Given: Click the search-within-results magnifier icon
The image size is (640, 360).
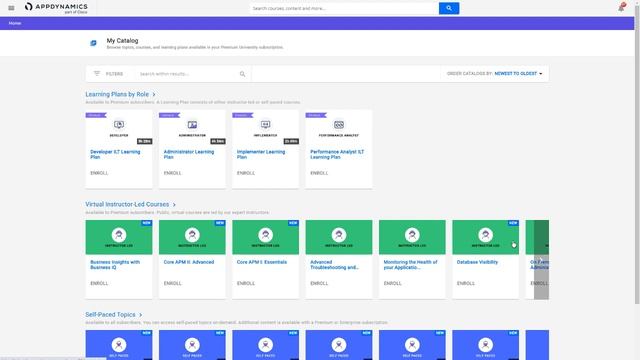Looking at the screenshot, I should click(x=242, y=74).
